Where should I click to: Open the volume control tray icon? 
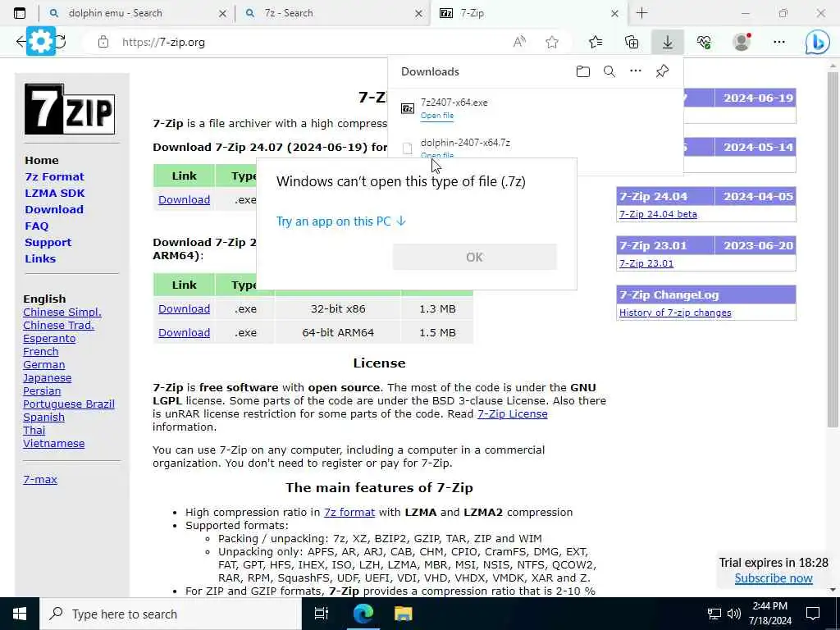tap(734, 614)
